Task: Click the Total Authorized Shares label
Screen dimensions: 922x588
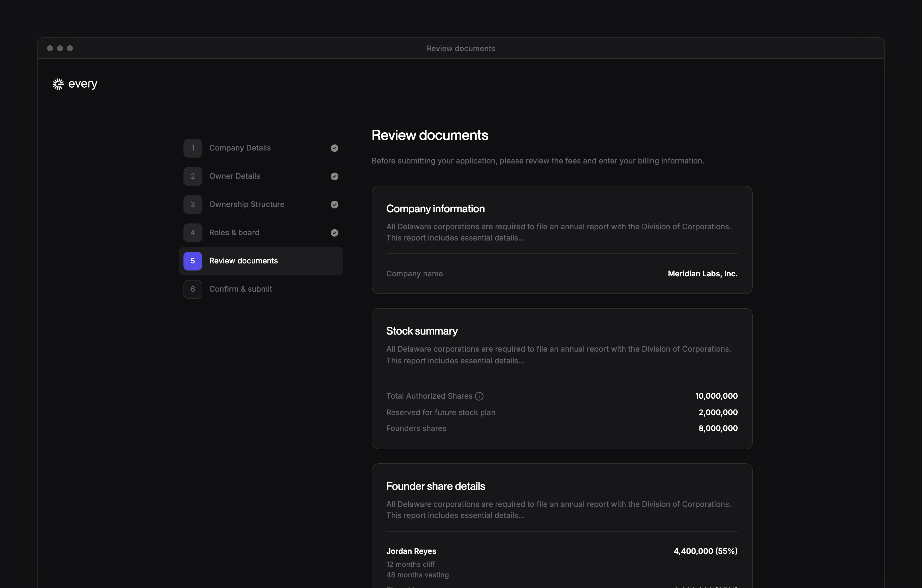Action: (x=429, y=396)
